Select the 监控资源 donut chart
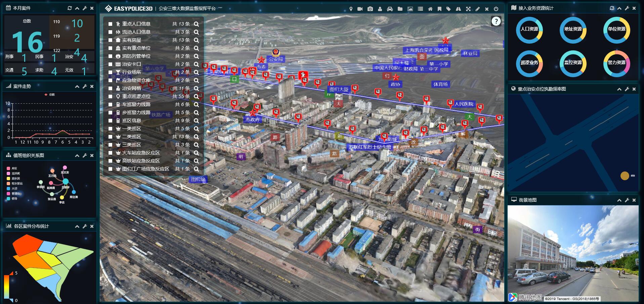This screenshot has height=304, width=644. pos(573,64)
